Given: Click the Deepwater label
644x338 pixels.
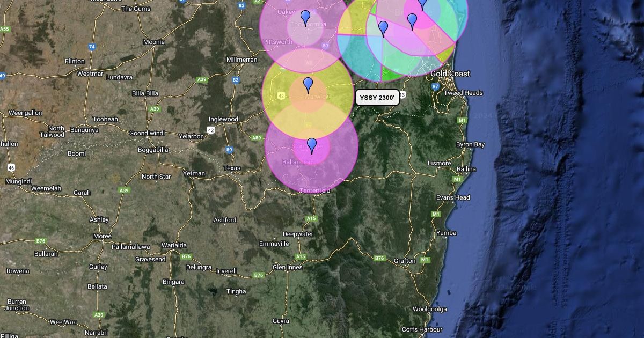Looking at the screenshot, I should coord(298,234).
